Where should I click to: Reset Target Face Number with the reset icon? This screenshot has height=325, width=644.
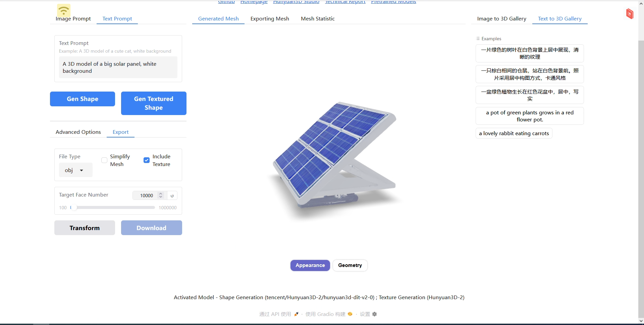[x=172, y=196]
